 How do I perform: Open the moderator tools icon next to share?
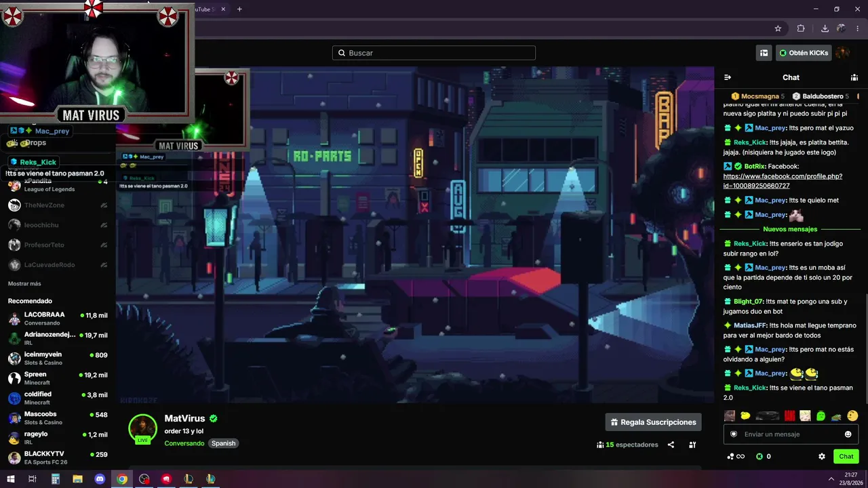pyautogui.click(x=692, y=445)
